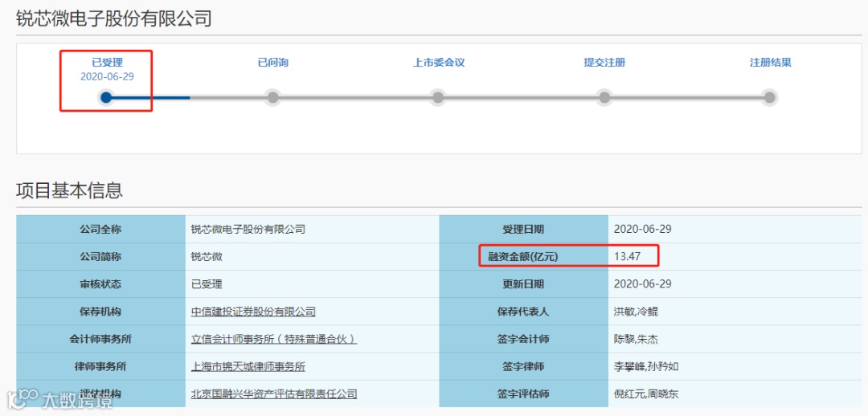Click the 融资金额(亿元) header cell
This screenshot has height=416, width=868.
click(523, 257)
